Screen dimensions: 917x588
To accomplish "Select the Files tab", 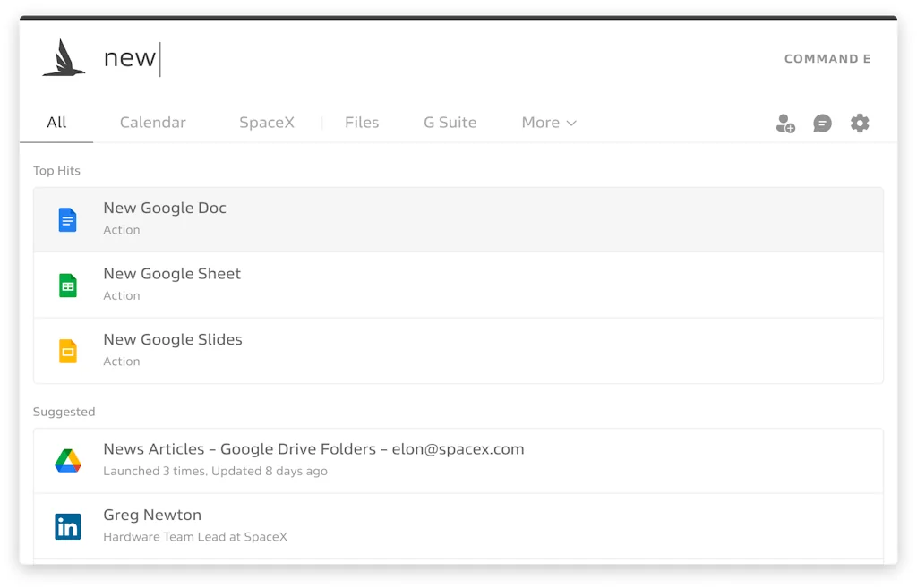I will coord(362,123).
